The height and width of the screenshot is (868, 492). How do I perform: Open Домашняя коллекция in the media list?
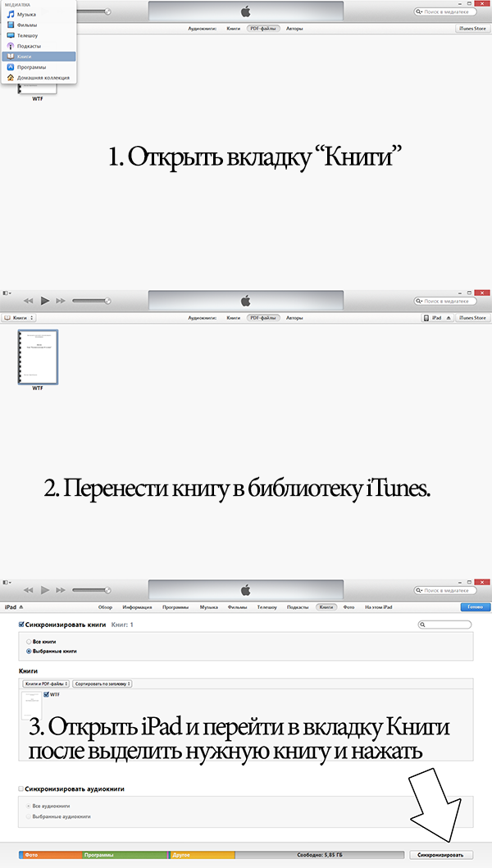[37, 78]
